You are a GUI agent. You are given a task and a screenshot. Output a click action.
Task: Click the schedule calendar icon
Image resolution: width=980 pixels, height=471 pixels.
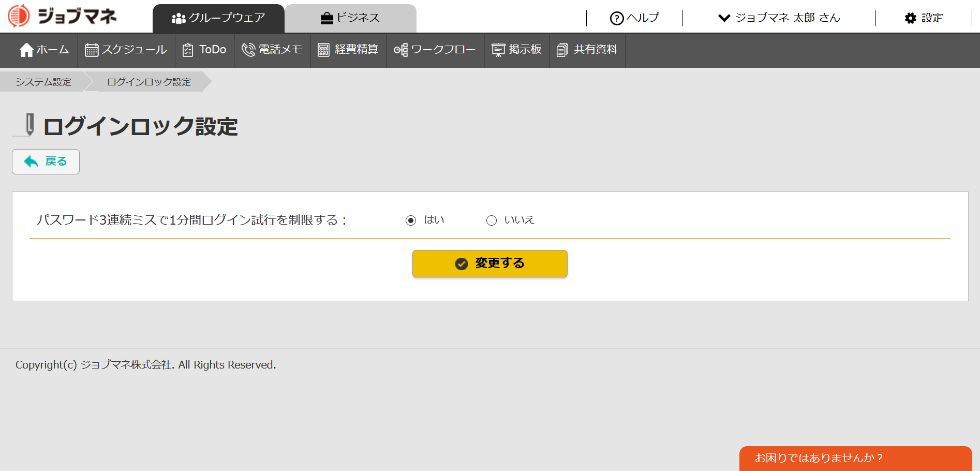point(92,50)
